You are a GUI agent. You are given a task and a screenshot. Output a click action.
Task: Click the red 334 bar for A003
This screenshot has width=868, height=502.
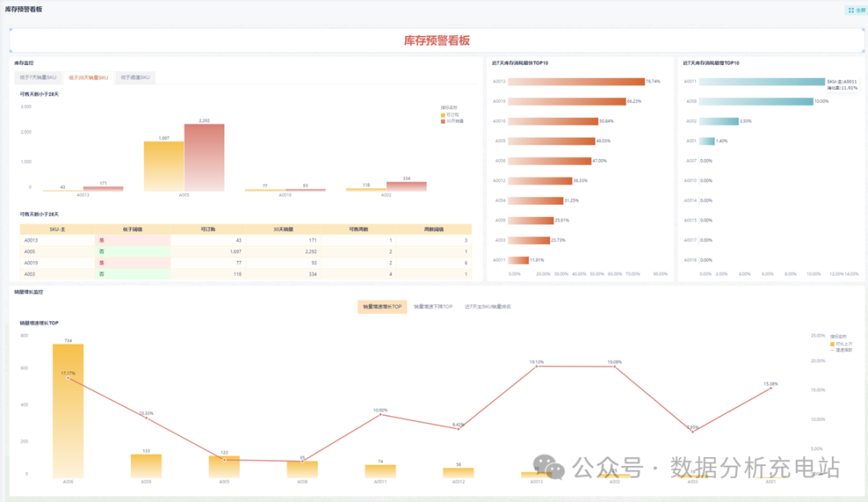coord(407,186)
